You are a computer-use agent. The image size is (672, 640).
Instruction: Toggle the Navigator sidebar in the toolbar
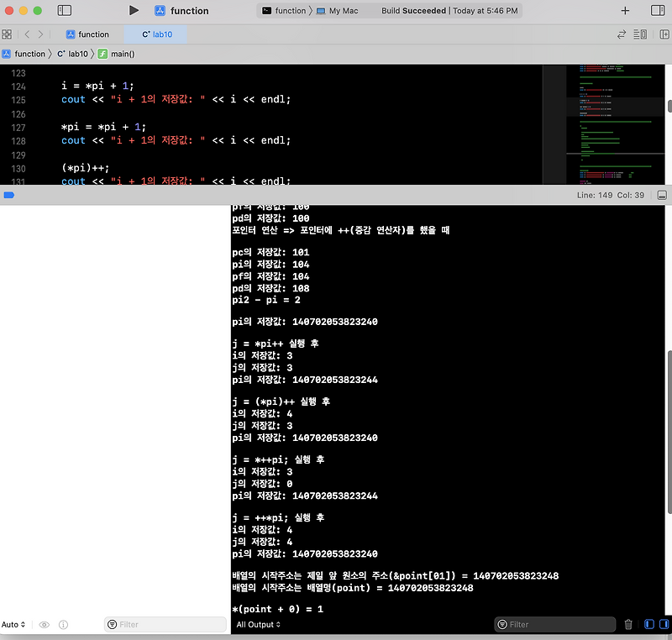tap(65, 10)
